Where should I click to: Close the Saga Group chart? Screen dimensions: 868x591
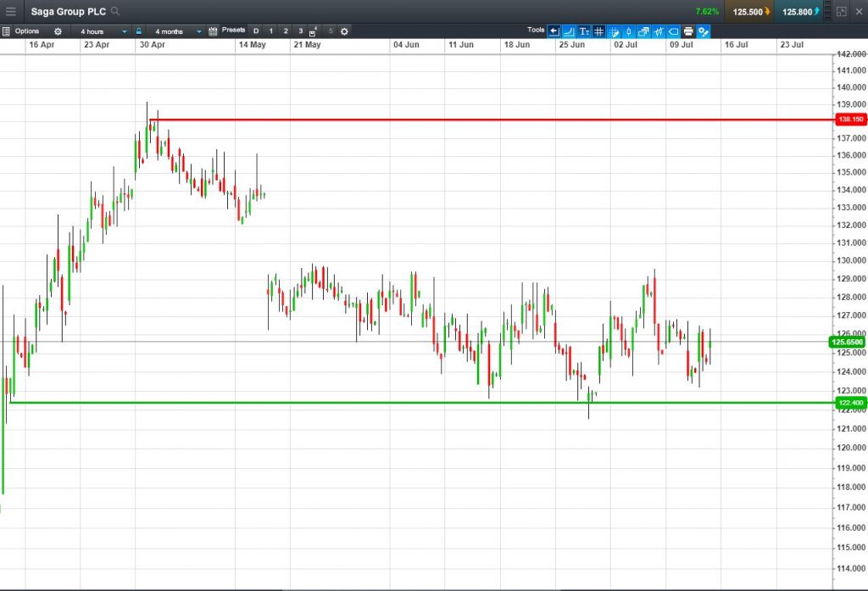coord(859,11)
